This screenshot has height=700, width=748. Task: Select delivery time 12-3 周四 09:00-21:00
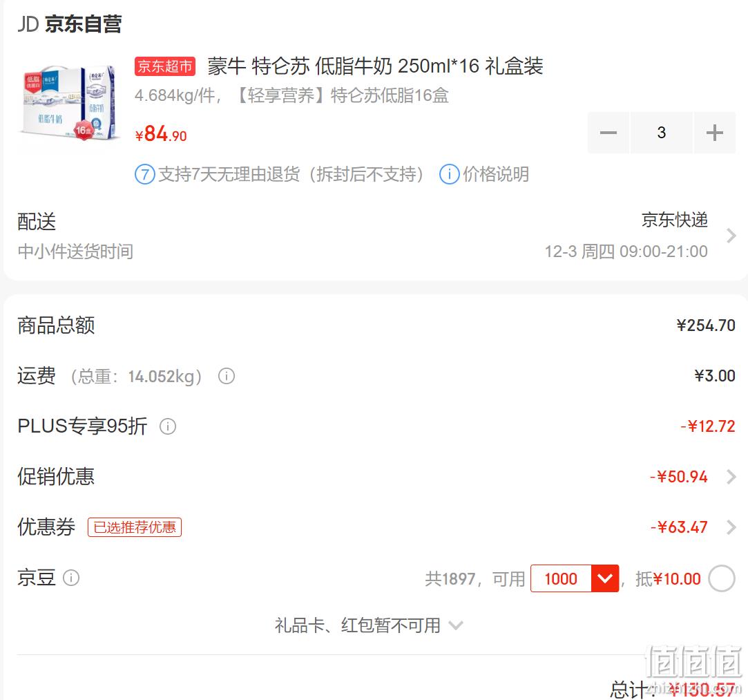pos(626,252)
